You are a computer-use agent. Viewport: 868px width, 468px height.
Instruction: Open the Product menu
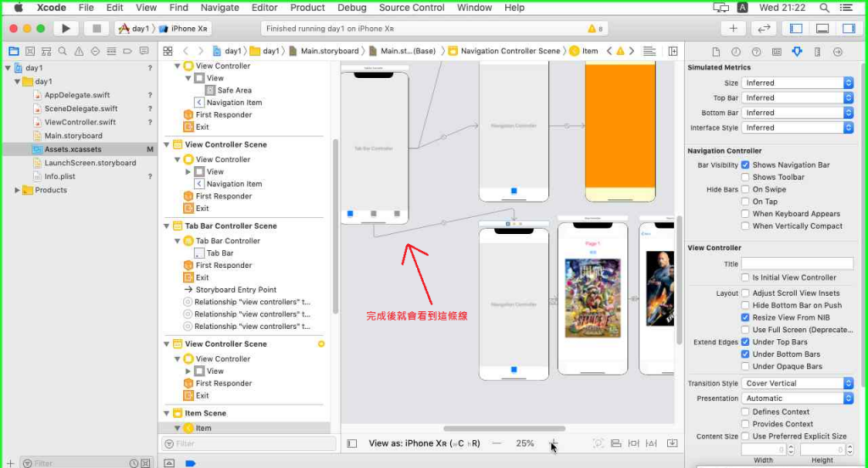click(x=307, y=8)
